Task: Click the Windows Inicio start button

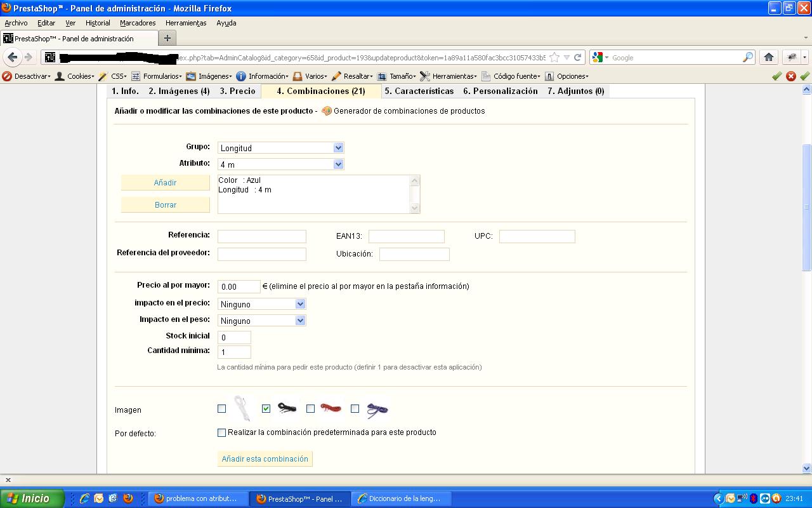Action: click(x=32, y=498)
